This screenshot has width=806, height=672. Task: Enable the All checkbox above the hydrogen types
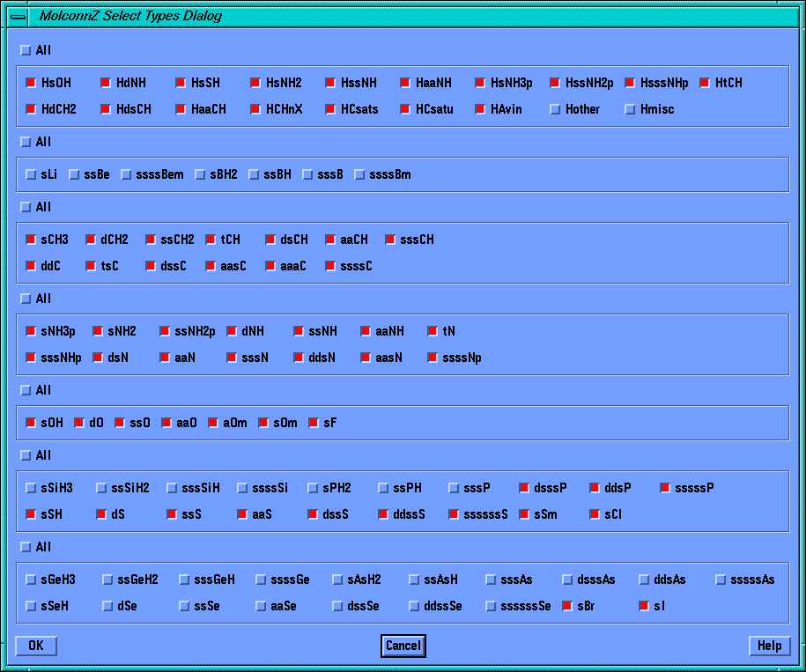click(x=26, y=50)
